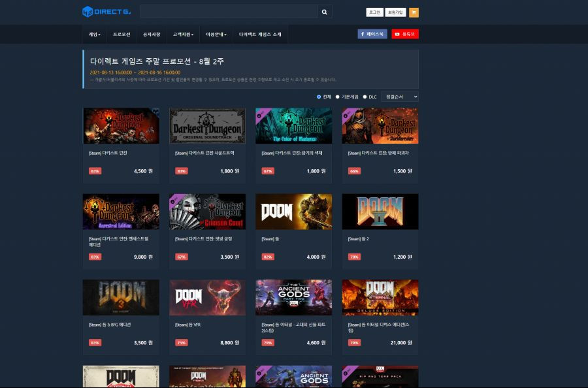Expand the 이용안내 menu dropdown
The image size is (588, 388).
216,35
